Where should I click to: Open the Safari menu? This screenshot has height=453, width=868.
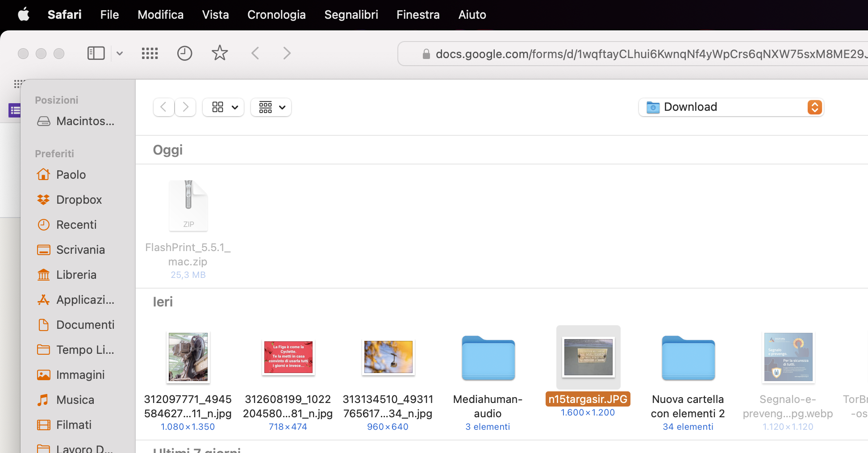coord(64,15)
